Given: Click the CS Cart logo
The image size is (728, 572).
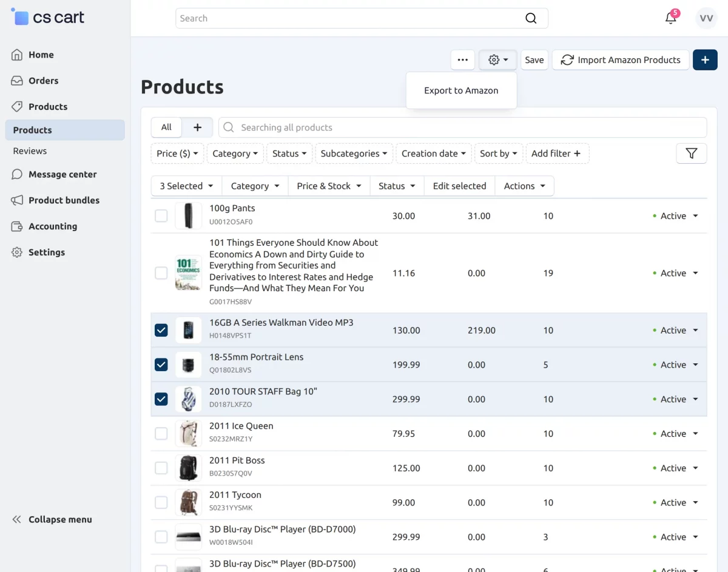Looking at the screenshot, I should pos(48,17).
